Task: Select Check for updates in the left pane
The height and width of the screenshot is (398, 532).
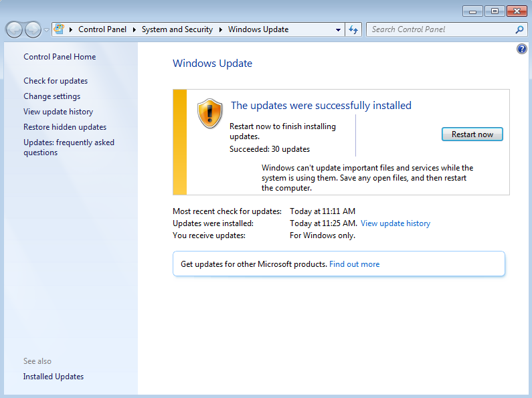Action: point(56,81)
